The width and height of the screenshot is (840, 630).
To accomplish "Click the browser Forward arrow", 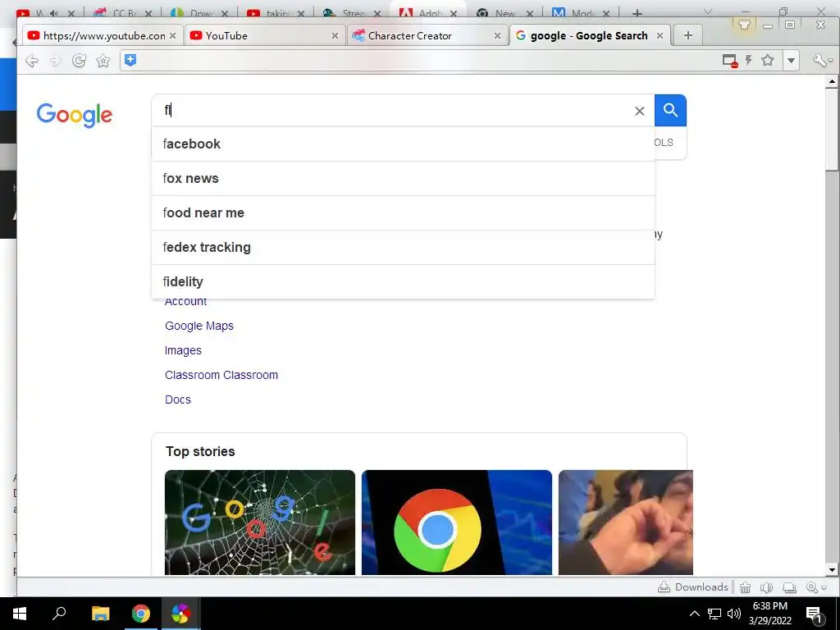I will coord(55,61).
